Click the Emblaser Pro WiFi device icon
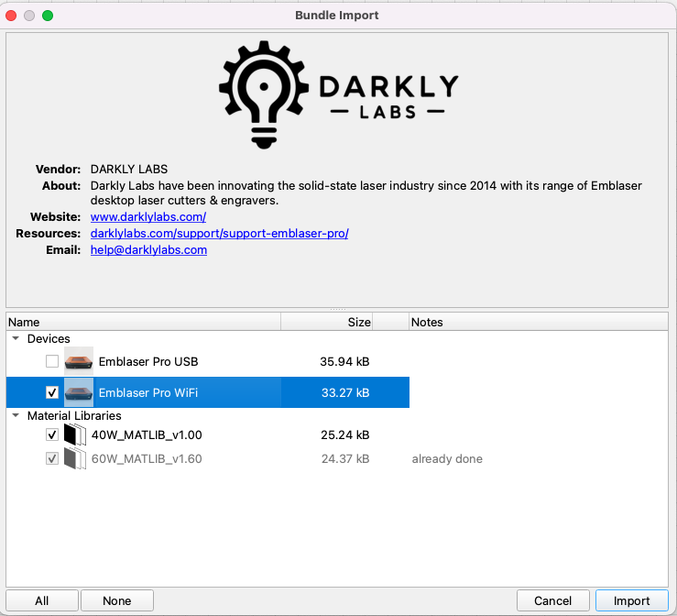 coord(79,392)
